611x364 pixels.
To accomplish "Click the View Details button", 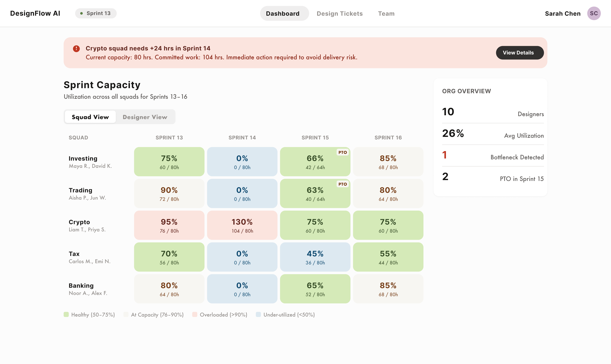I will (x=520, y=53).
